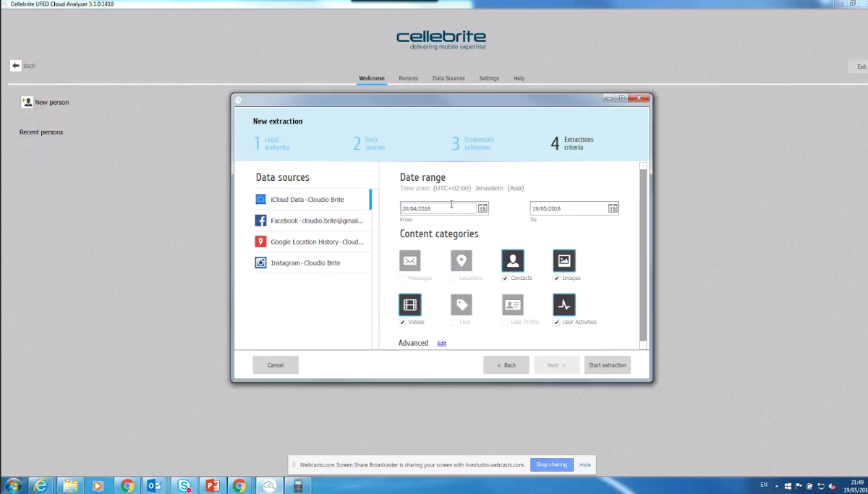
Task: Open Skype from the taskbar
Action: (184, 486)
